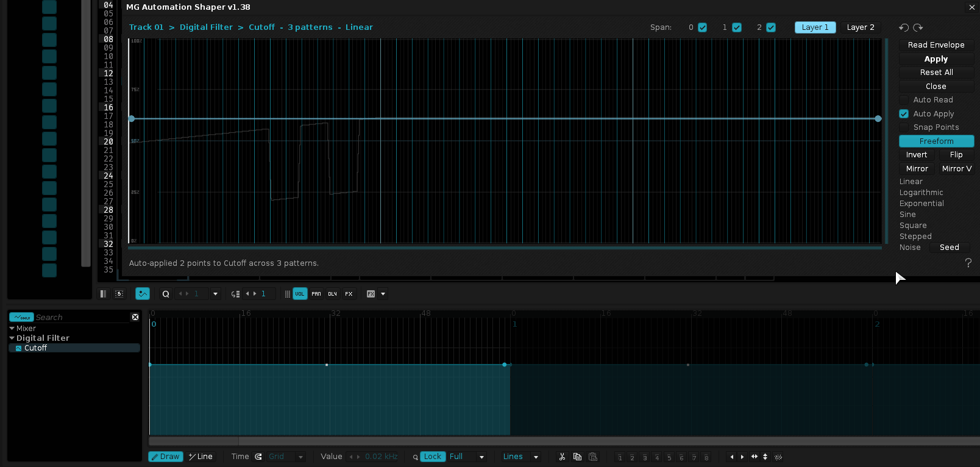The image size is (980, 467).
Task: Collapse the Mixer tree group
Action: point(12,329)
